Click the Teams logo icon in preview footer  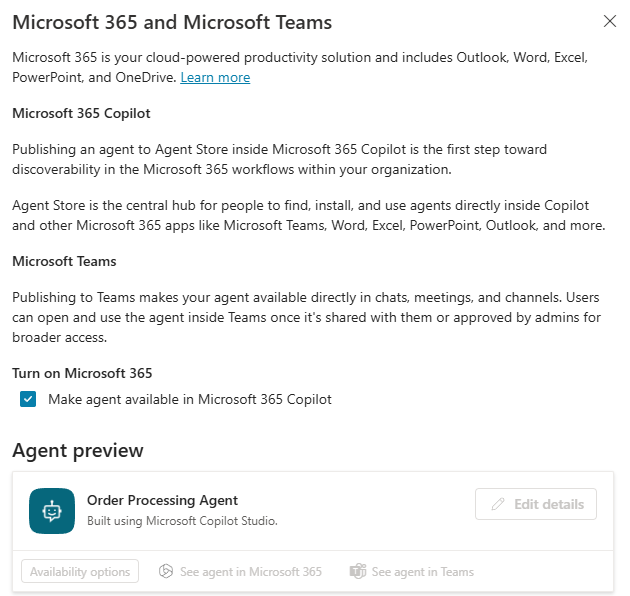(358, 571)
